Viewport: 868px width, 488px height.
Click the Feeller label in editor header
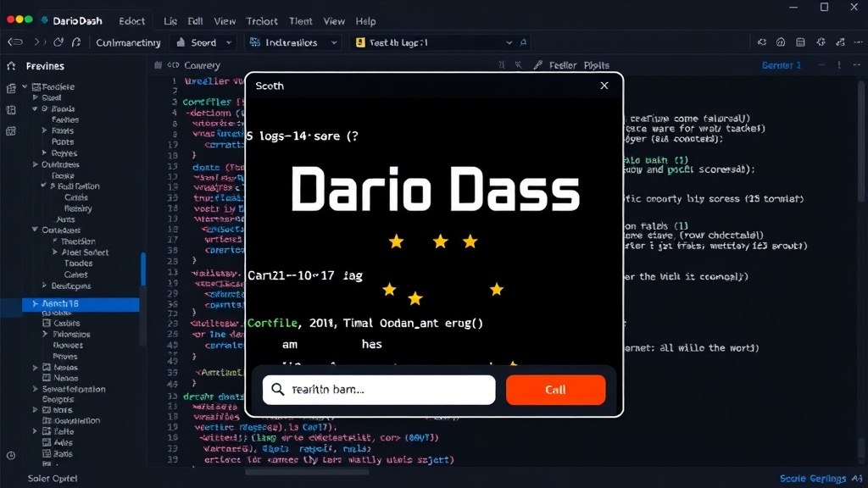(563, 65)
